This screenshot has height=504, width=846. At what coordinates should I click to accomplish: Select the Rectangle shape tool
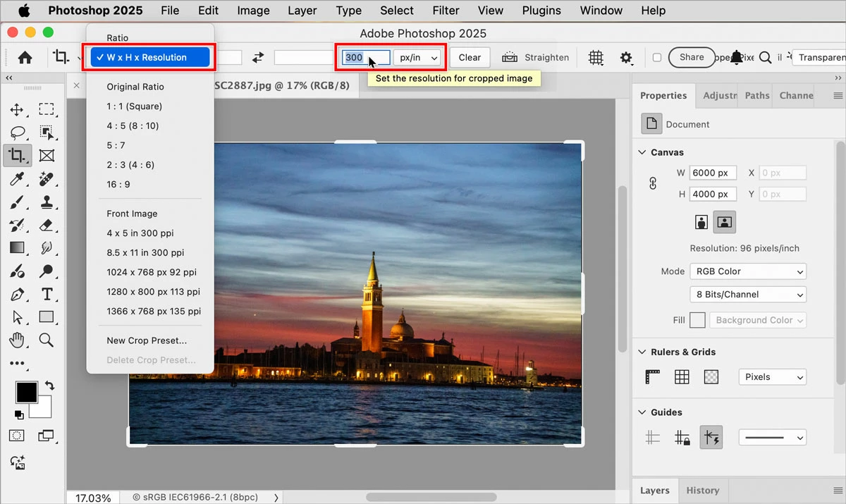point(47,317)
